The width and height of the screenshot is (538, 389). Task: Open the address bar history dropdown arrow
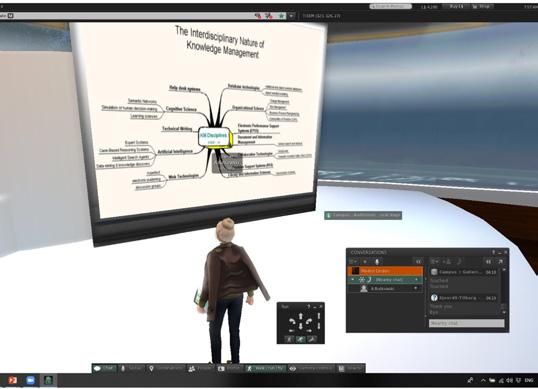tap(291, 16)
